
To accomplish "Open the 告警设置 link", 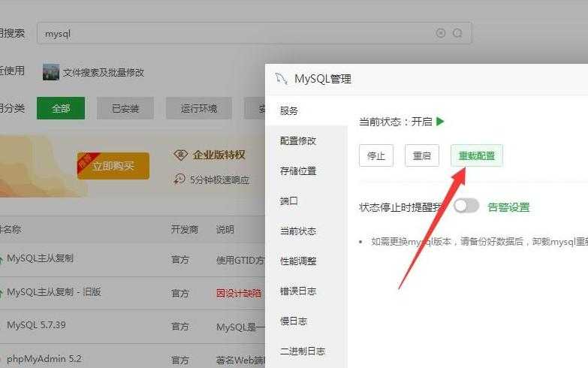I will 508,207.
